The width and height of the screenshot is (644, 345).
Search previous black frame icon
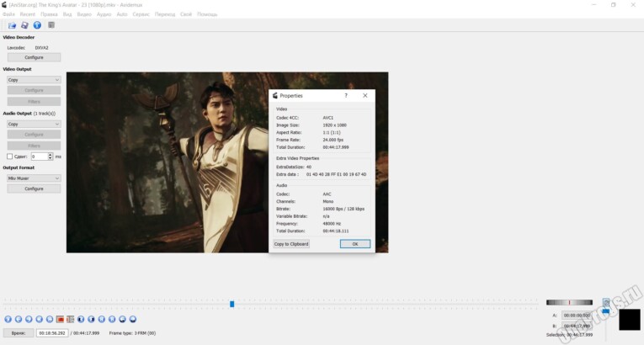pyautogui.click(x=81, y=319)
